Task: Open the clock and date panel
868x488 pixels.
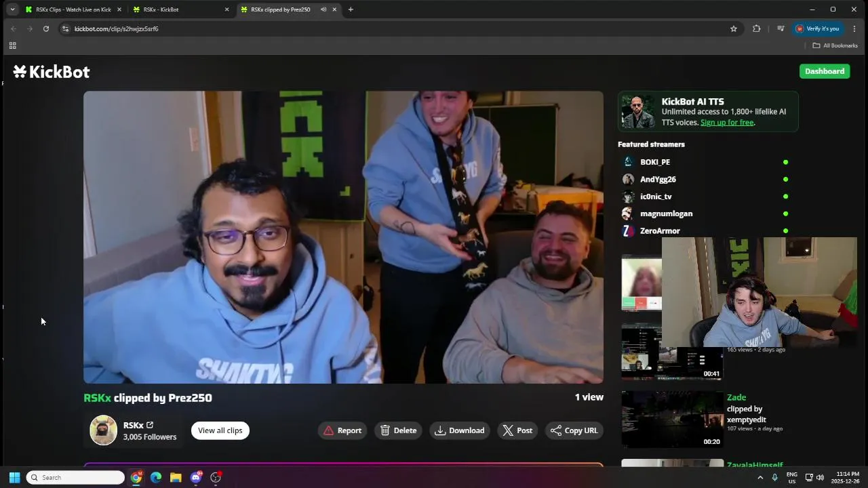Action: (x=848, y=478)
